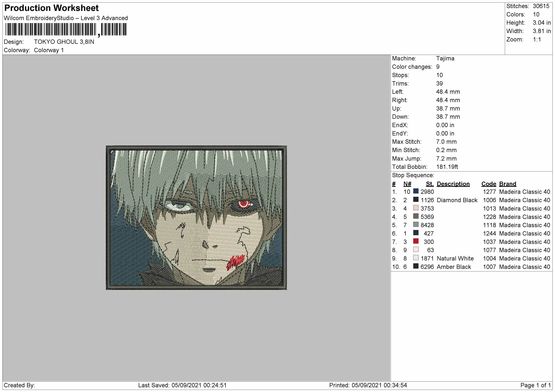Click the Height value '3.04 in'
Viewport: 555px width, 392px height.
[x=542, y=23]
